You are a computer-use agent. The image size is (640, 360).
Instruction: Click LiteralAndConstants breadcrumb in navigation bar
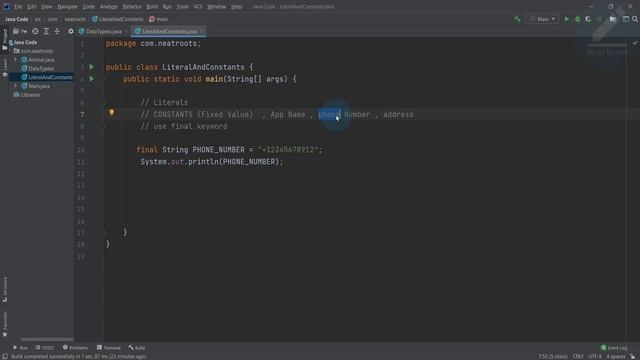pos(118,19)
